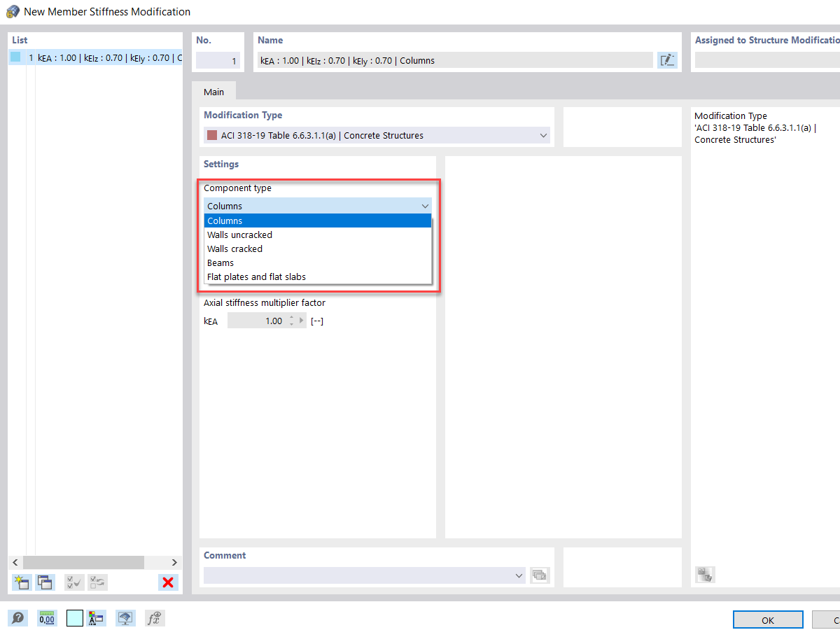Adjust decimal places with the 0.00 icon
Image resolution: width=840 pixels, height=630 pixels.
47,618
